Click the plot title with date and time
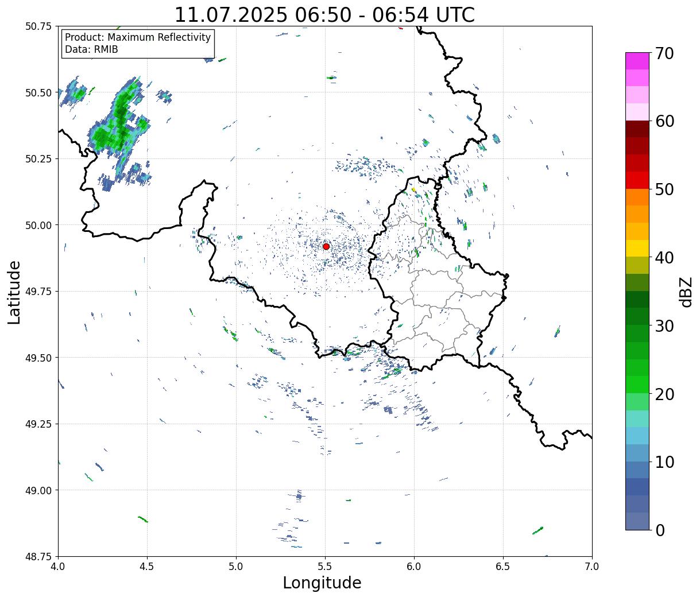Image resolution: width=700 pixels, height=597 pixels. coord(324,14)
